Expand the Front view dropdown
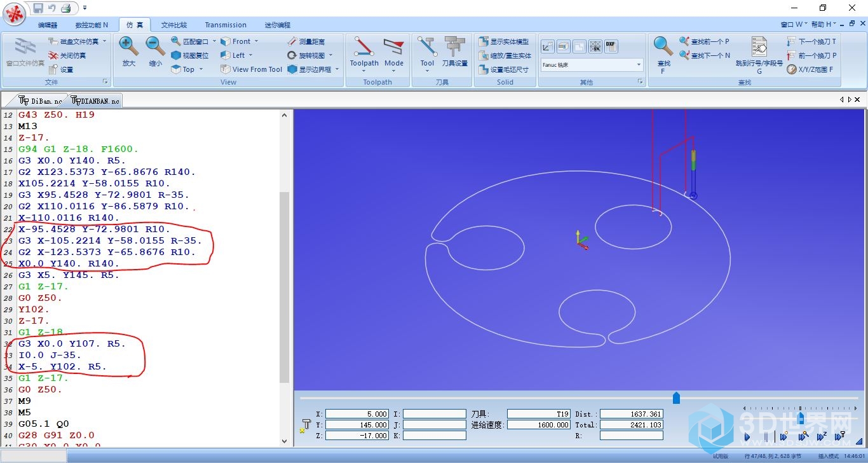Screen dimensions: 868x463 [x=256, y=41]
